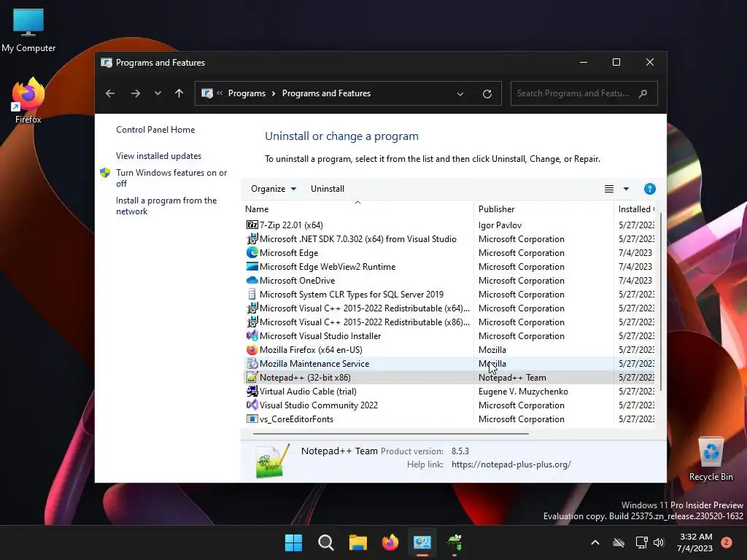Go forward with the forward arrow
This screenshot has height=560, width=747.
(135, 93)
